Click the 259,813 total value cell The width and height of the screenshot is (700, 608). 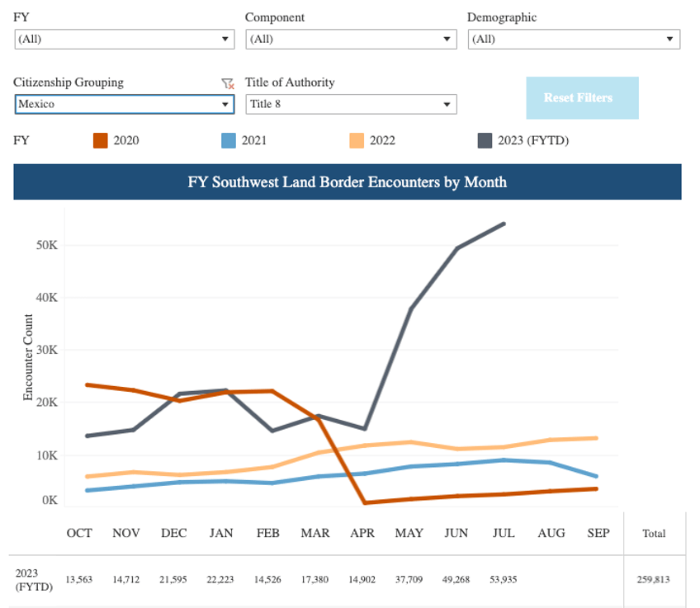tap(654, 580)
